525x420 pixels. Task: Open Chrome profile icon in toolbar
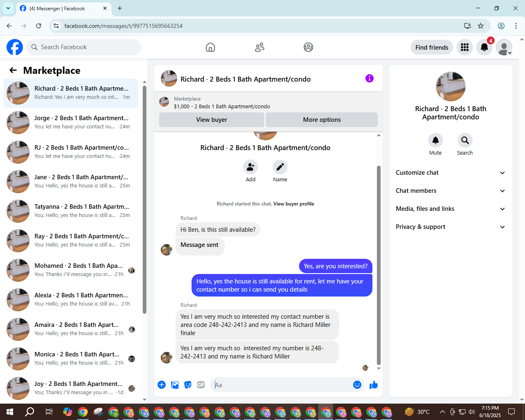(501, 26)
